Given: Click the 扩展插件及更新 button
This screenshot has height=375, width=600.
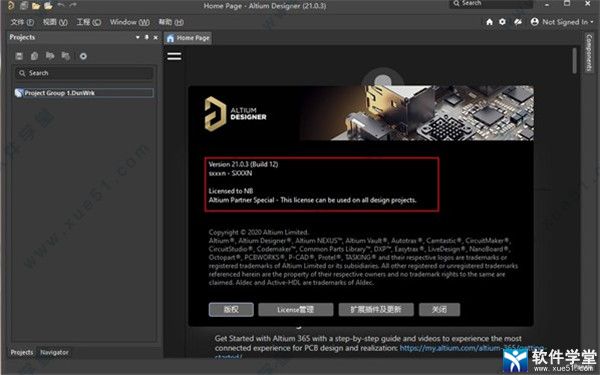Looking at the screenshot, I should pyautogui.click(x=376, y=310).
